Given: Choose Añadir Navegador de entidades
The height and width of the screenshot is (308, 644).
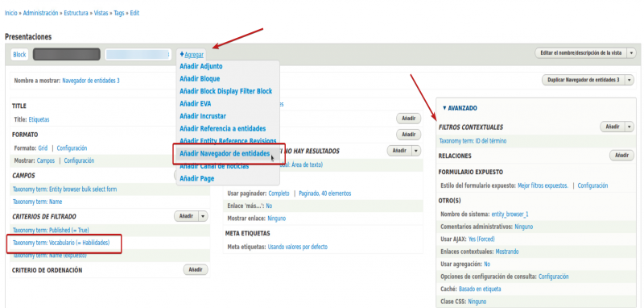Looking at the screenshot, I should tap(225, 154).
